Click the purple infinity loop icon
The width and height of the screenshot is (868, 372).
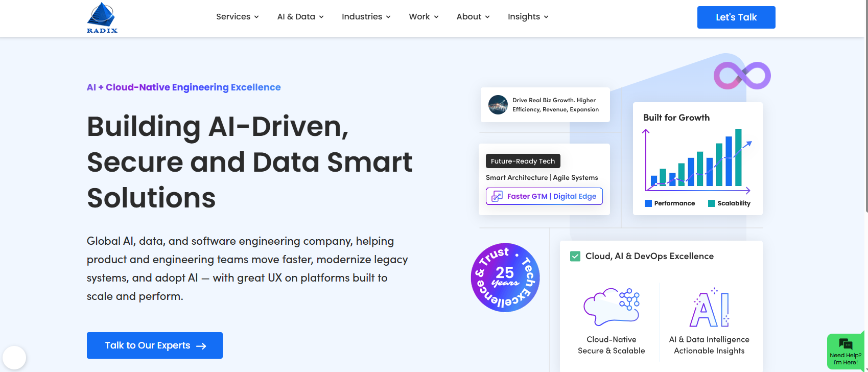pos(742,76)
